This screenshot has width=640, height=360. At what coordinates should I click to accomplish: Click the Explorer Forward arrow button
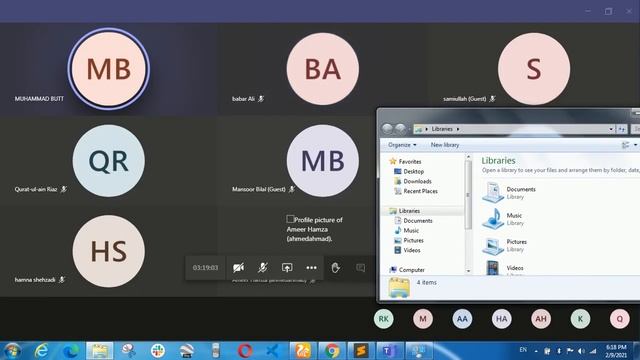pos(400,129)
